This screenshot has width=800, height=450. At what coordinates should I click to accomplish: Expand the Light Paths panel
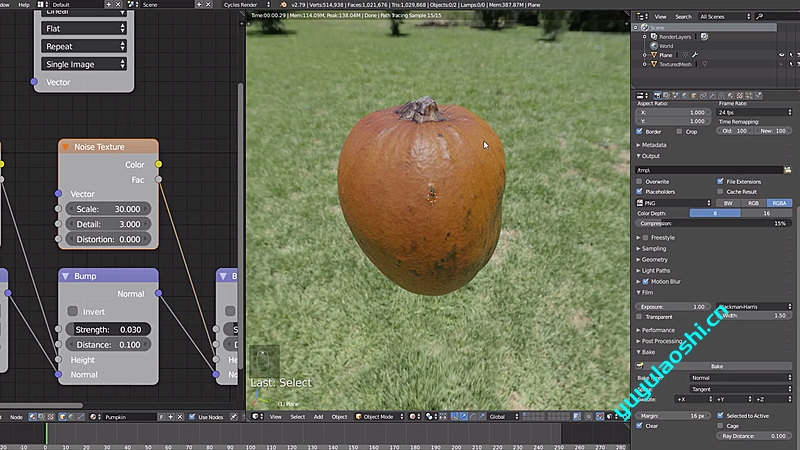point(654,270)
